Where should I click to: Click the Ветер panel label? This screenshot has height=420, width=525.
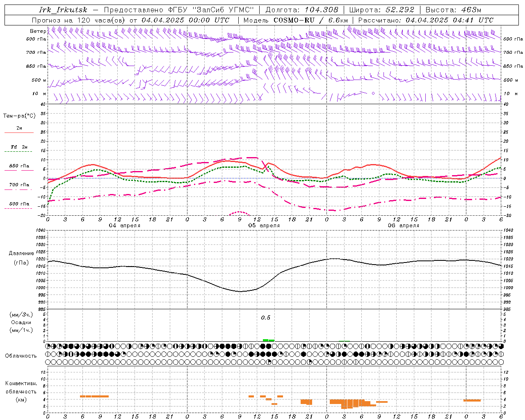38,31
